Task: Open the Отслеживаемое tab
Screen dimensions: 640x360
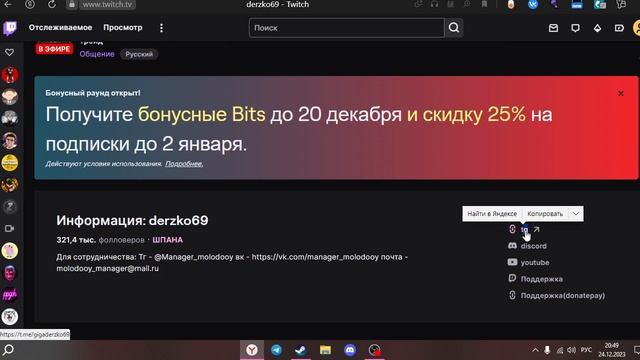Action: click(x=60, y=28)
